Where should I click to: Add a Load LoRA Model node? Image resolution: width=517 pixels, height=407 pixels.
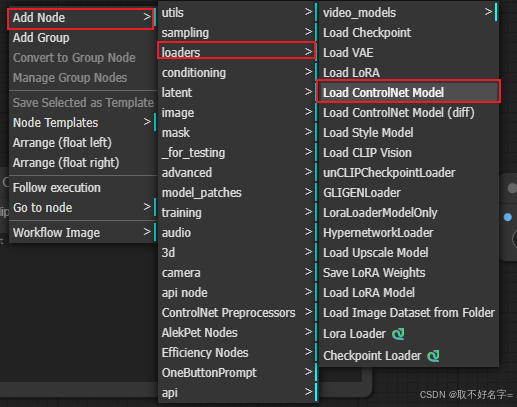(x=409, y=293)
